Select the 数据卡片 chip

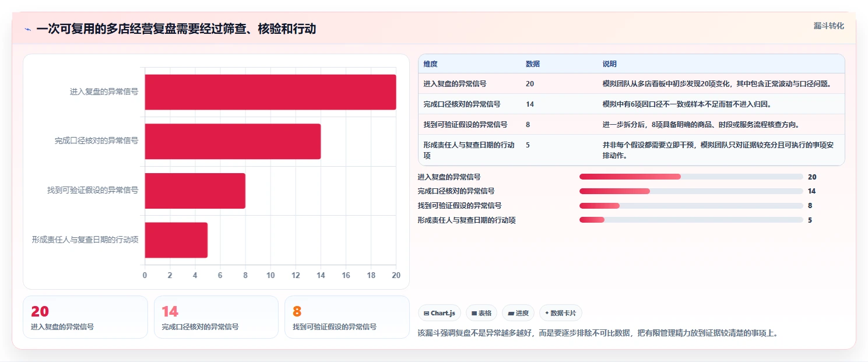(x=561, y=313)
